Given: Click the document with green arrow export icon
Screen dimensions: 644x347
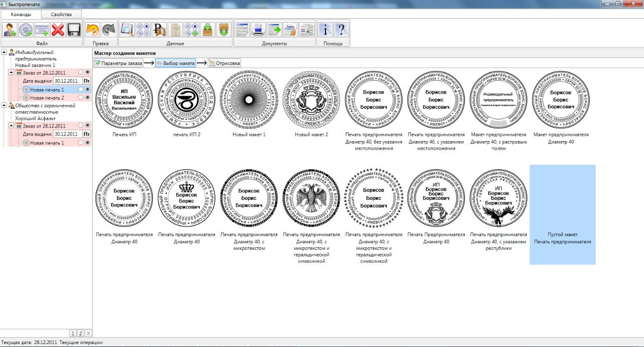Looking at the screenshot, I should [275, 30].
